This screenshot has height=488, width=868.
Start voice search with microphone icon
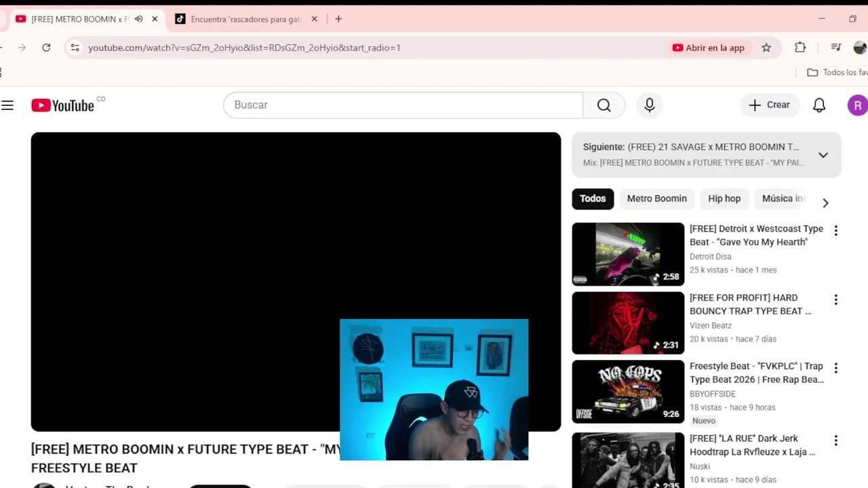point(650,105)
